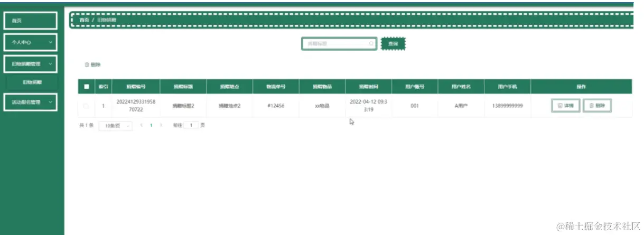Click the 删除 button above the table
The image size is (644, 235).
pos(93,65)
